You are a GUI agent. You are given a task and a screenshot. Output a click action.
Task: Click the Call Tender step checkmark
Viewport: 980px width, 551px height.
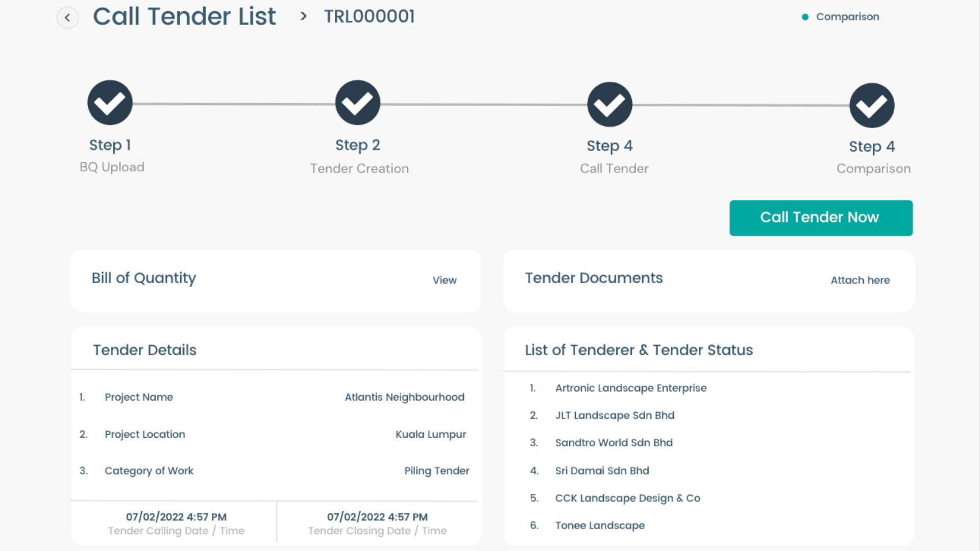point(609,105)
